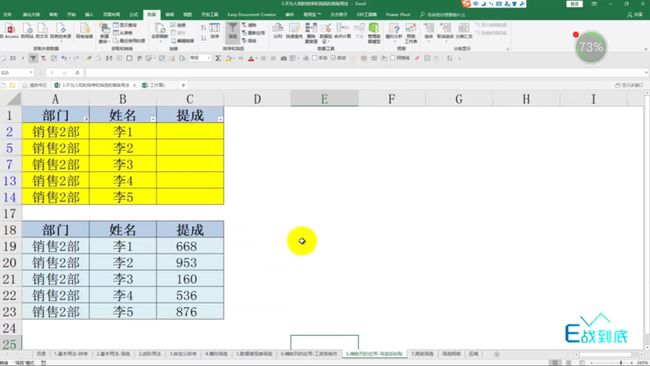Click the From Web import icon
Image resolution: width=650 pixels, height=366 pixels.
[27, 30]
